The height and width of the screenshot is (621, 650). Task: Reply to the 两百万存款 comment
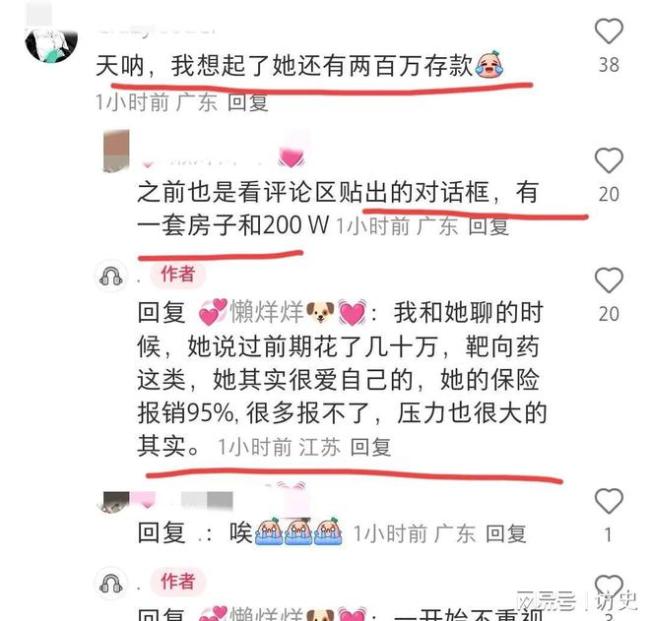(x=248, y=102)
